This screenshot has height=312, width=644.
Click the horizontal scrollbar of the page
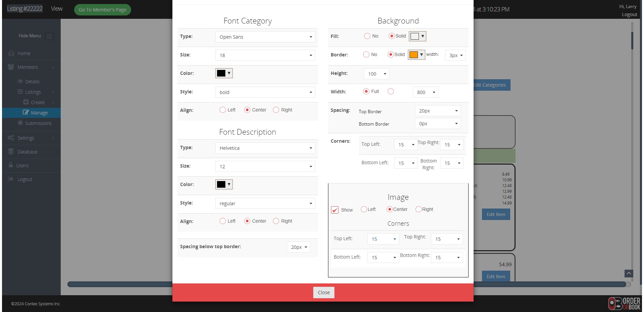click(346, 284)
